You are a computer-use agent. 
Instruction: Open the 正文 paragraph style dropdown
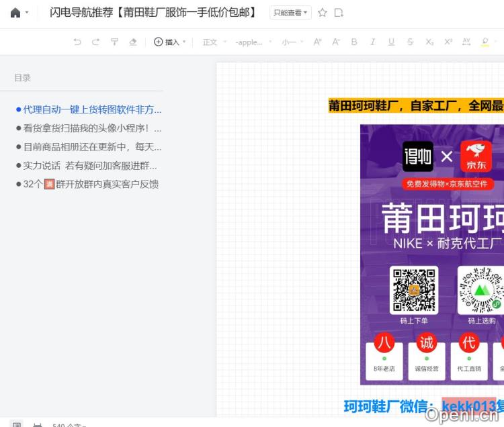coord(215,42)
